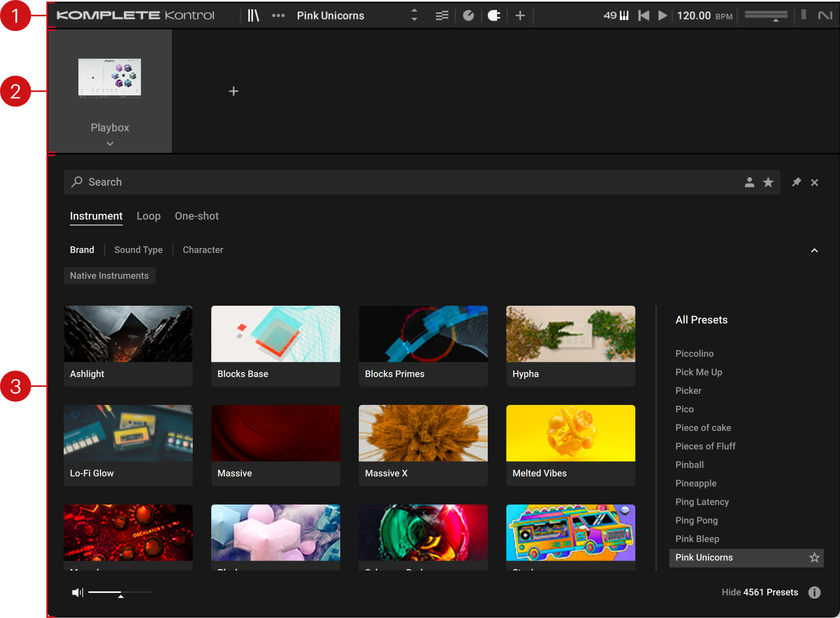Open the Lo-Fi Glow product tile
This screenshot has width=840, height=618.
[128, 445]
